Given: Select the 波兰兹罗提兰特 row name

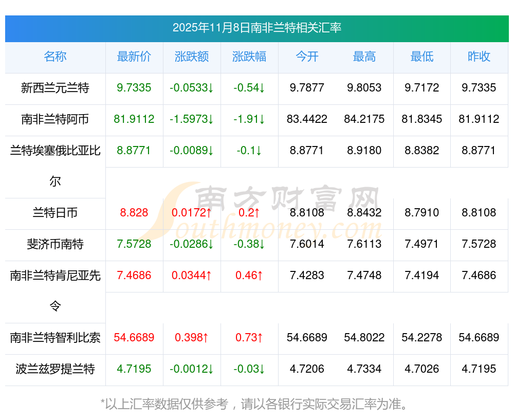Looking at the screenshot, I should click(55, 369).
